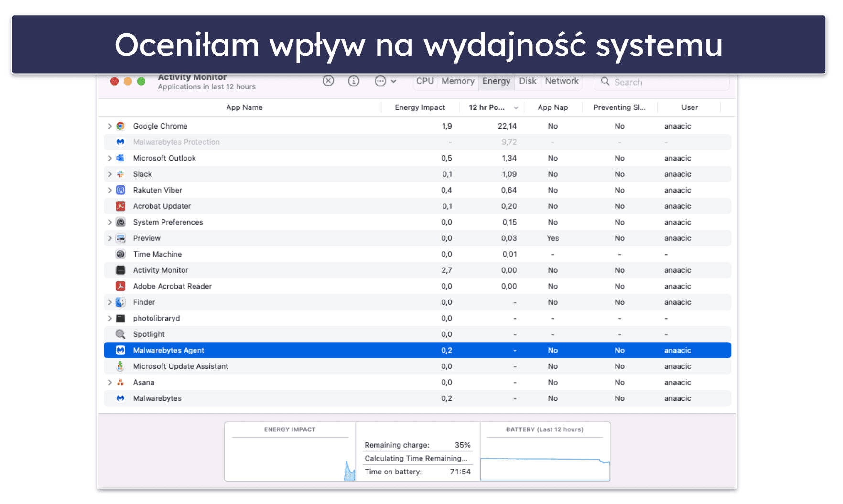
Task: Click the Google Chrome app icon
Action: click(x=120, y=126)
